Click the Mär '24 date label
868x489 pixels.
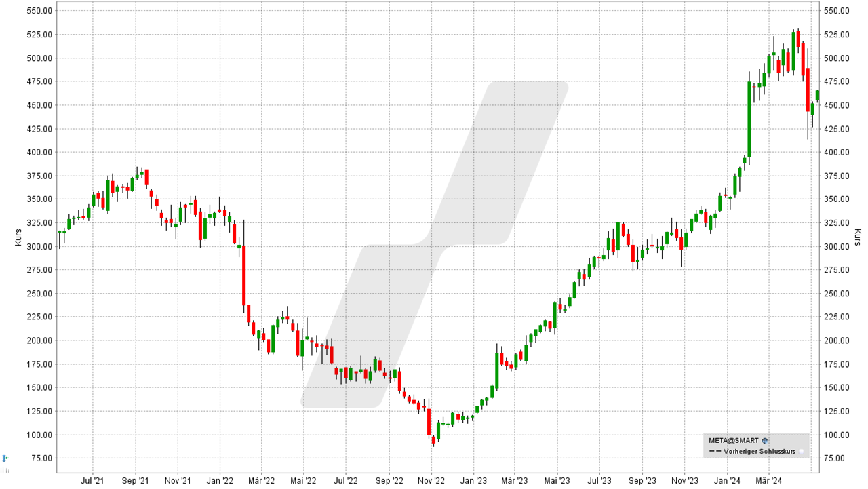(768, 481)
